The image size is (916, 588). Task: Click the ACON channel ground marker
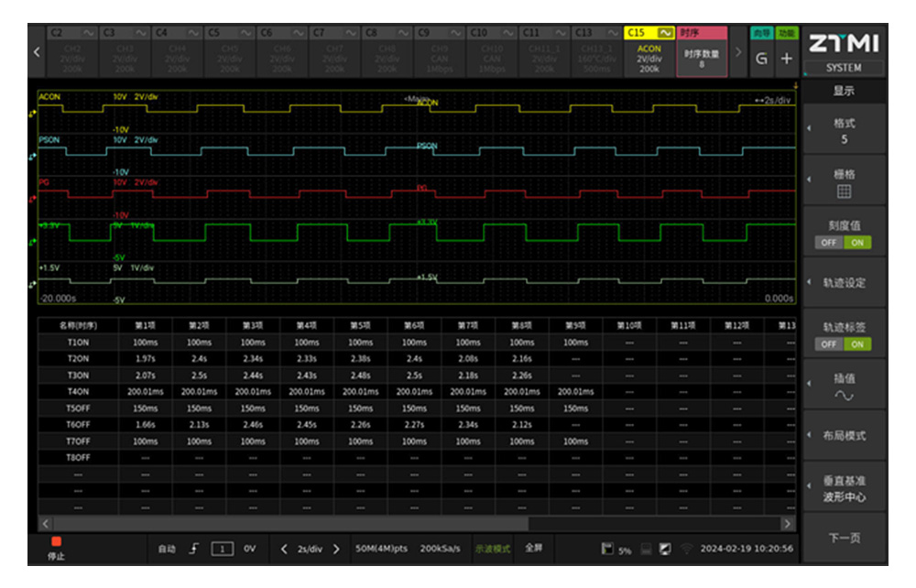[32, 114]
